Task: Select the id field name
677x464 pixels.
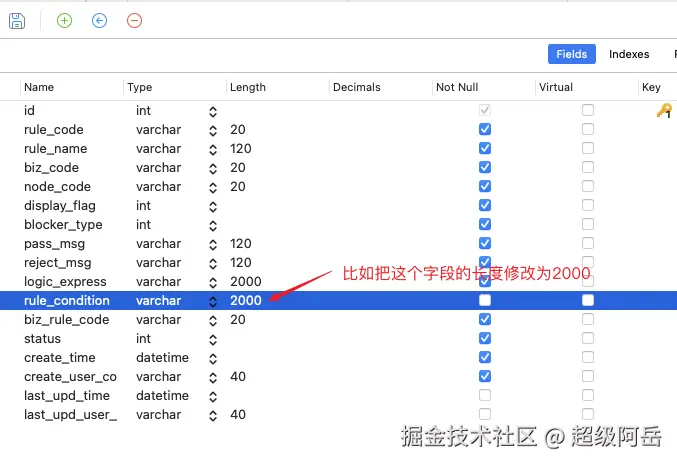Action: [29, 110]
